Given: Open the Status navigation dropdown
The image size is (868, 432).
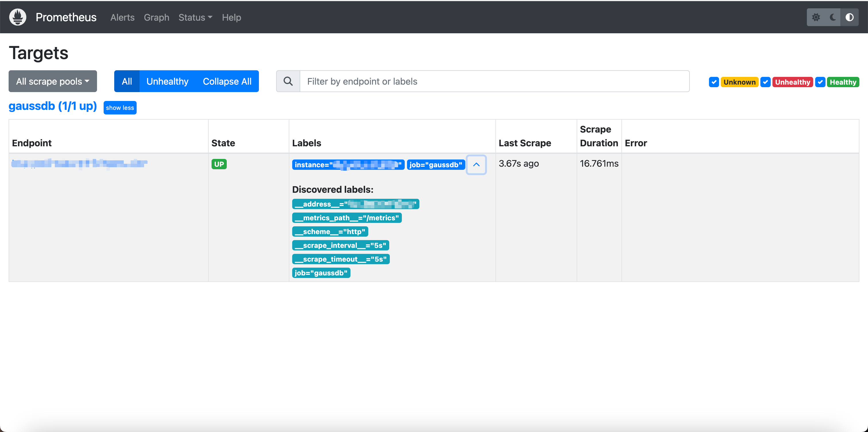Looking at the screenshot, I should click(195, 17).
